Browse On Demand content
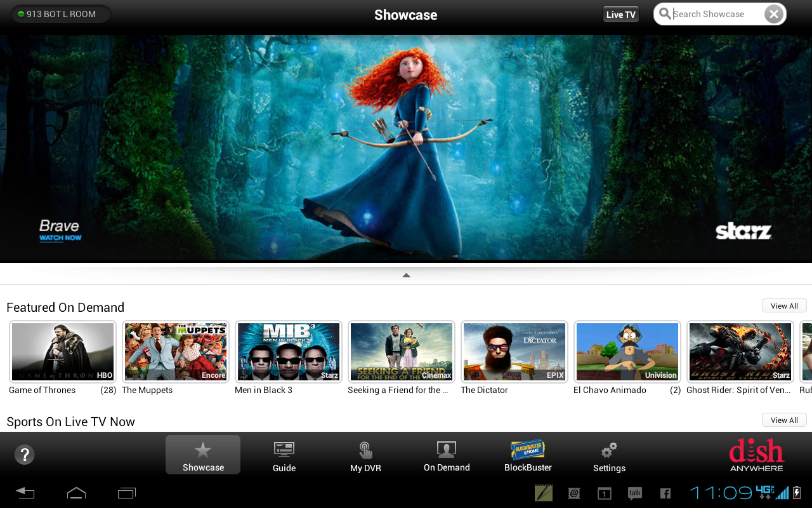The width and height of the screenshot is (812, 508). 446,455
